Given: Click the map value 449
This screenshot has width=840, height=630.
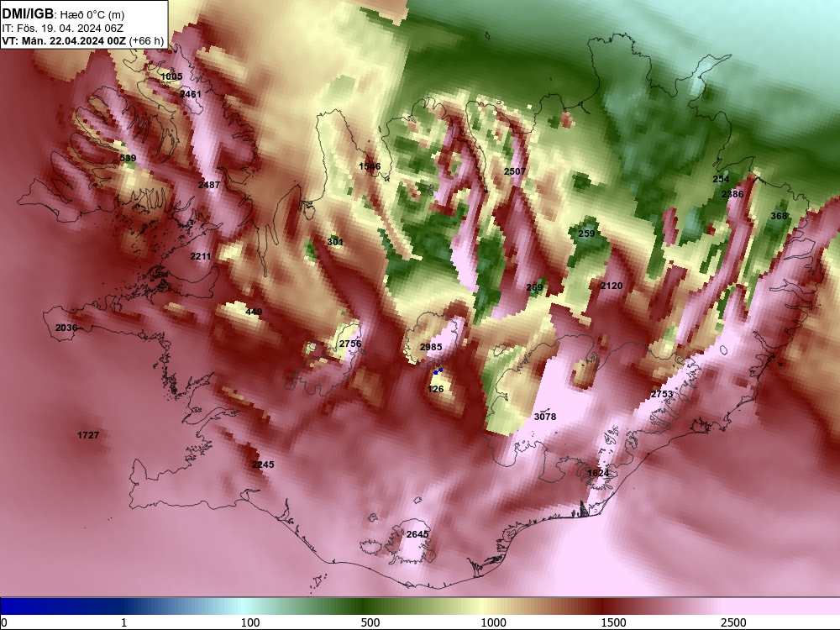Looking at the screenshot, I should pos(254,312).
